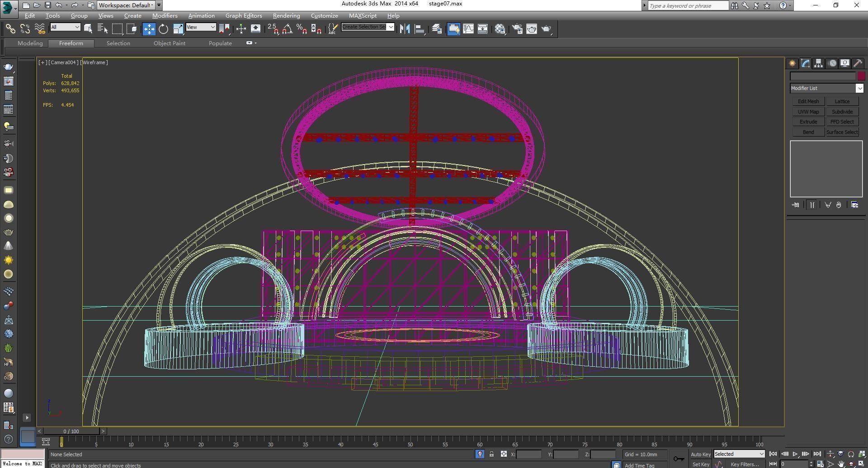Activate the Select and Rotate tool
The width and height of the screenshot is (868, 468).
(163, 29)
